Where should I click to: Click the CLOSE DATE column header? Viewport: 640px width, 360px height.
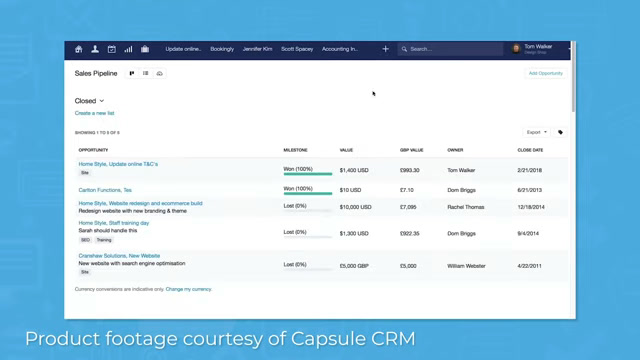(530, 150)
